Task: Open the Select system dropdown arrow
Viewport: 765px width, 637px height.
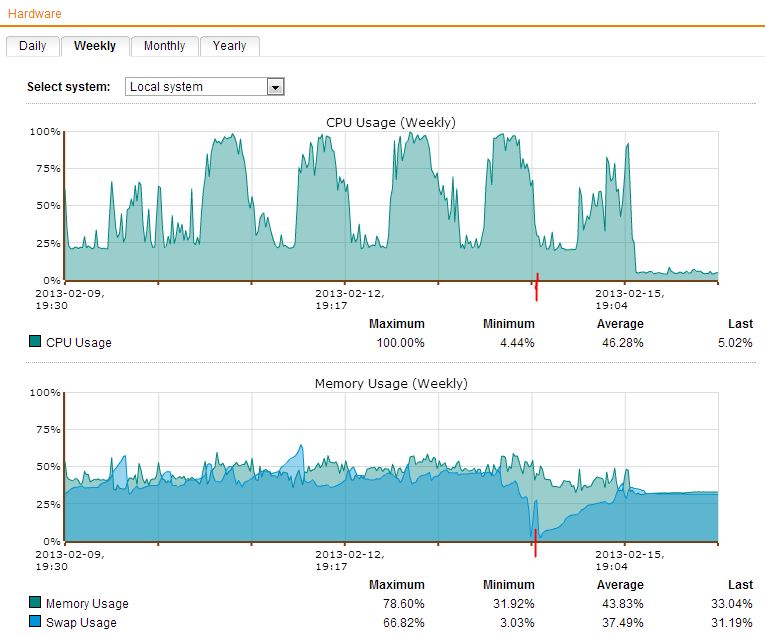Action: tap(275, 87)
